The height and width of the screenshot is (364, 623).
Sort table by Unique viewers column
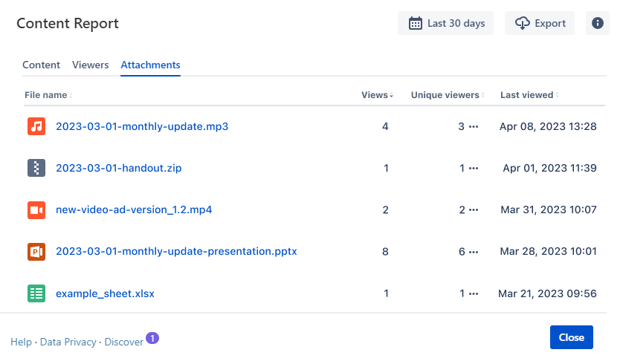(445, 95)
